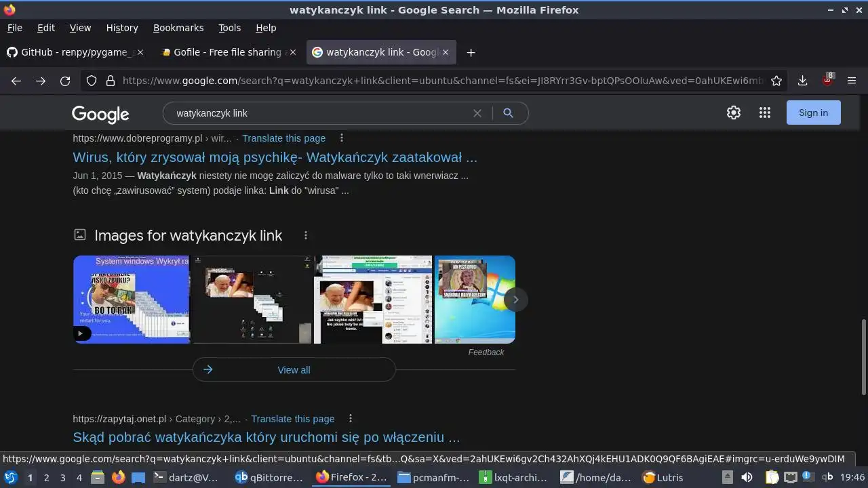Screen dimensions: 868x488
Task: Open Google quick settings gear
Action: [734, 113]
